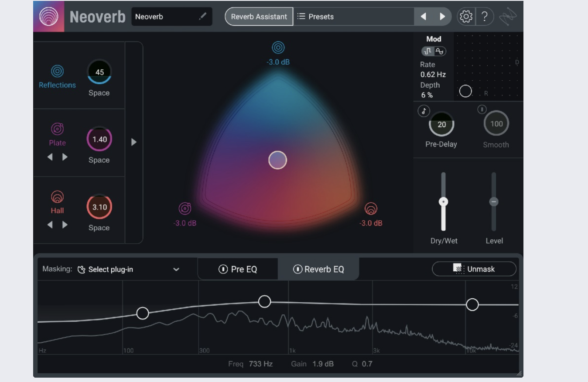The width and height of the screenshot is (588, 382).
Task: Click the Unmask button
Action: 474,269
